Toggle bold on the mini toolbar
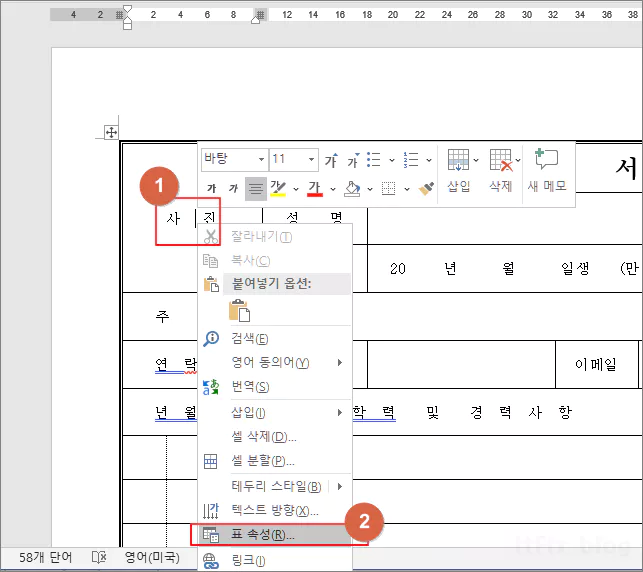Screen dimensions: 643x572 click(x=212, y=189)
